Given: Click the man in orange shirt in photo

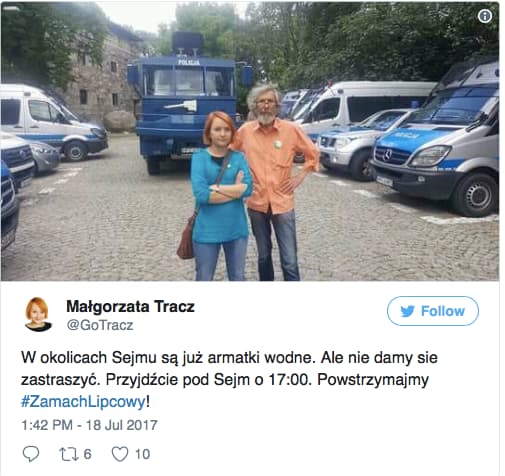Looking at the screenshot, I should (275, 182).
